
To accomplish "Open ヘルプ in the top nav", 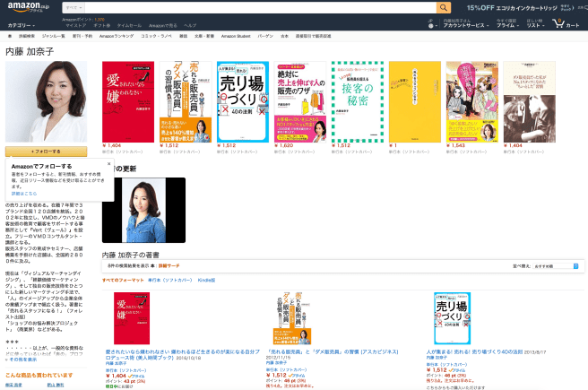I will [190, 25].
